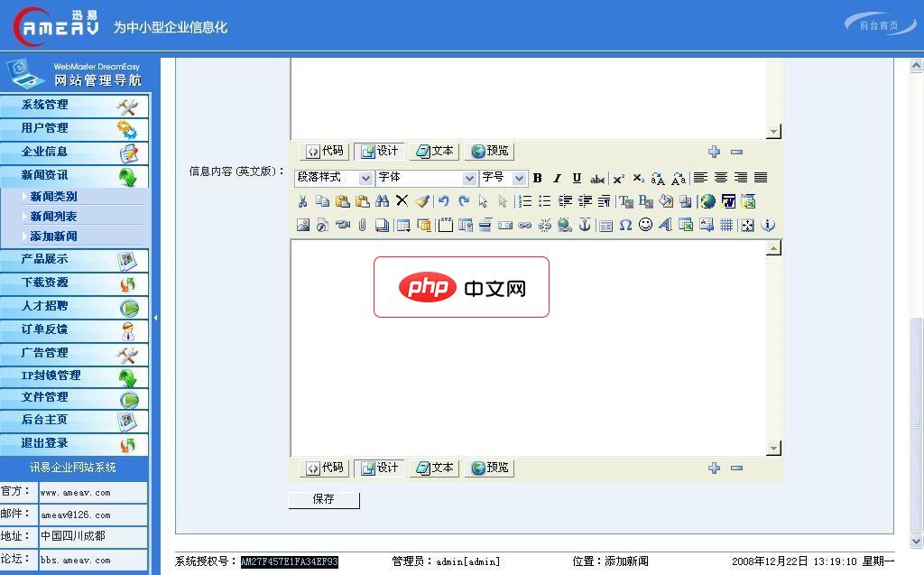924x575 pixels.
Task: Align text left in the editor
Action: tap(700, 178)
